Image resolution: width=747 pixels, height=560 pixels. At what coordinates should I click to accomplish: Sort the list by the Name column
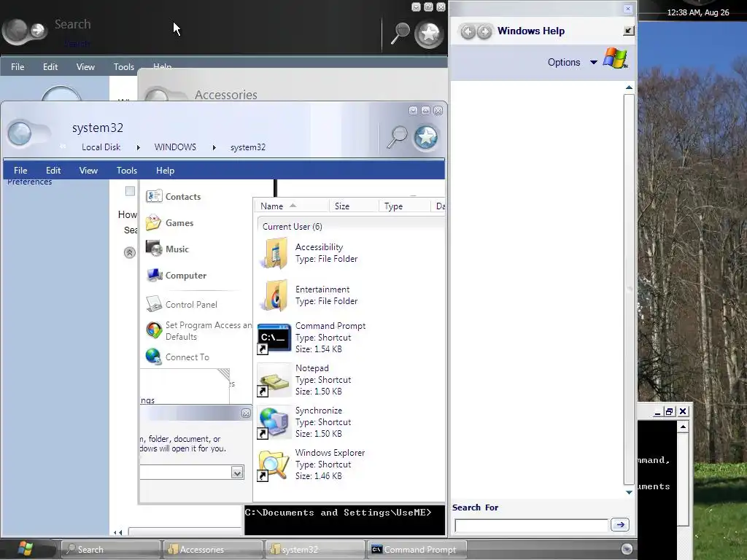pos(292,206)
